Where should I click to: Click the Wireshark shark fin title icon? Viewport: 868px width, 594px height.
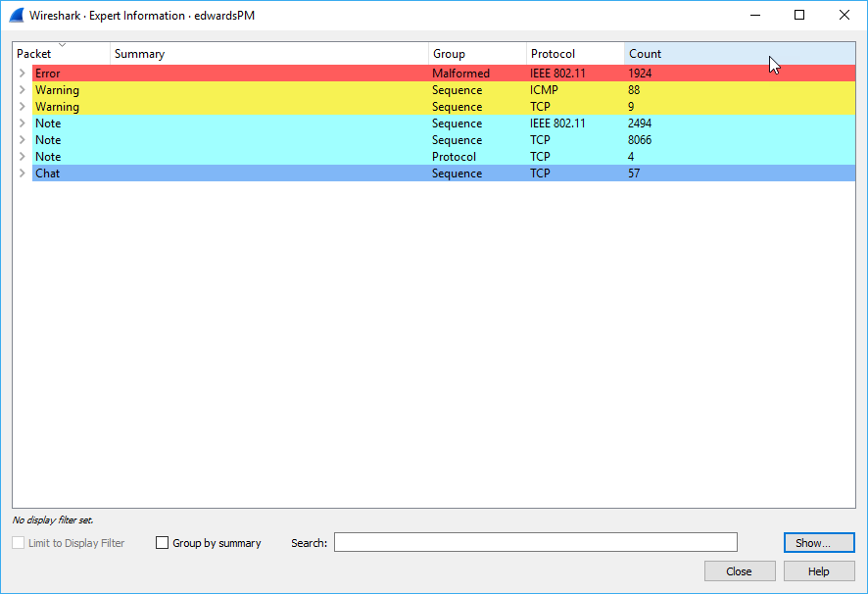click(17, 15)
